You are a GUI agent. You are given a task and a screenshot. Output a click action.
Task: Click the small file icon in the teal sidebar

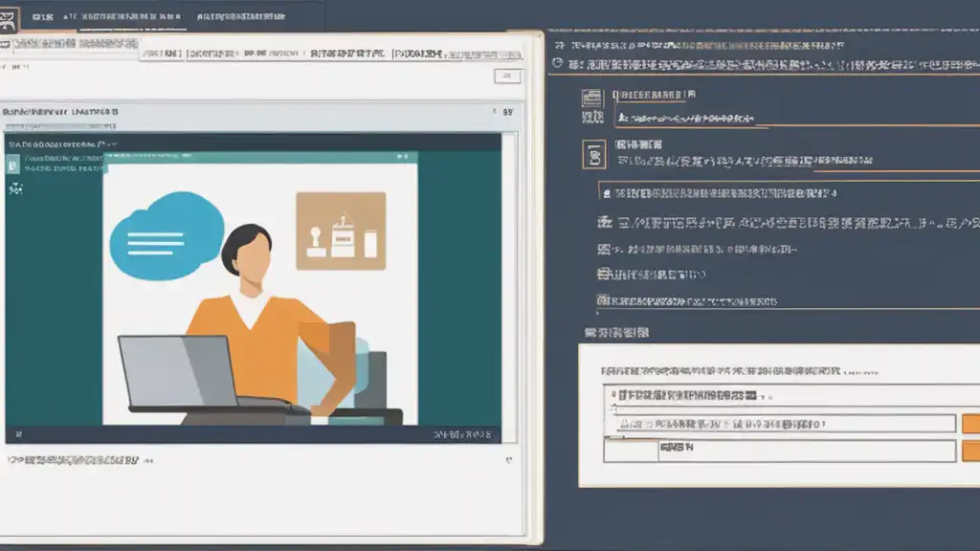point(12,165)
